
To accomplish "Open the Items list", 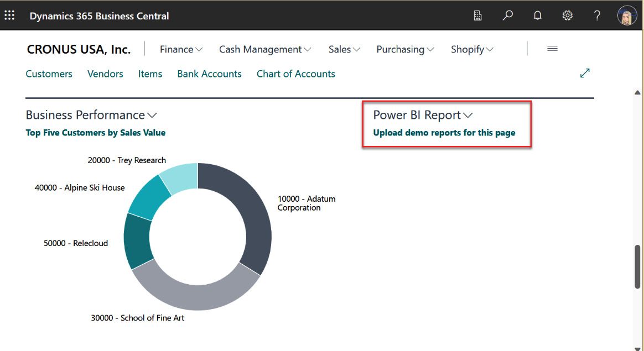I will tap(150, 74).
